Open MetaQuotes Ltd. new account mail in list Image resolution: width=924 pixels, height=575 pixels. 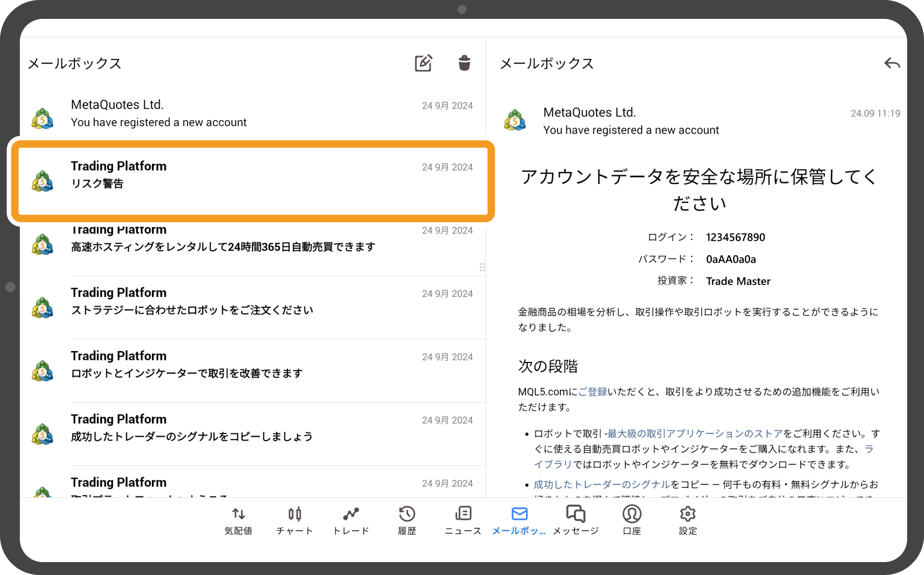[x=252, y=114]
